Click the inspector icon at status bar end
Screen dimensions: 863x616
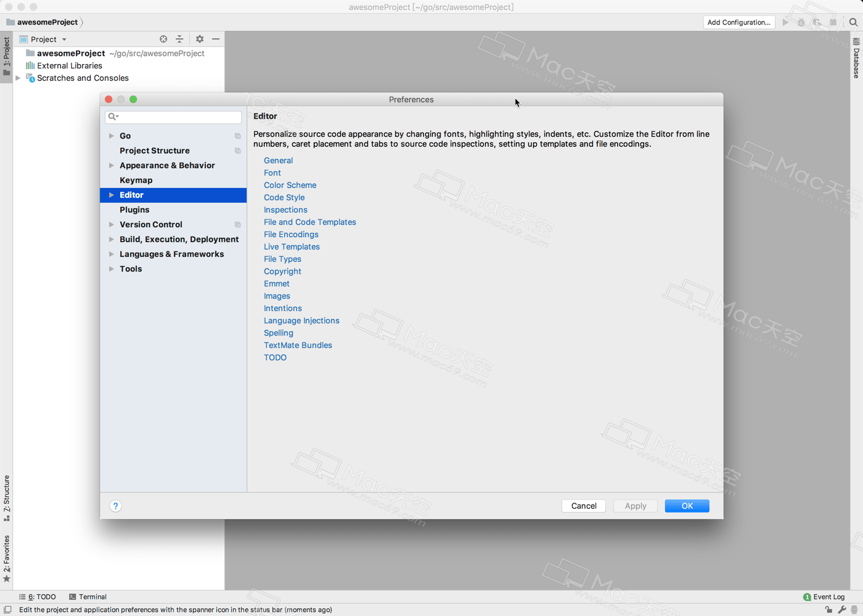point(854,610)
